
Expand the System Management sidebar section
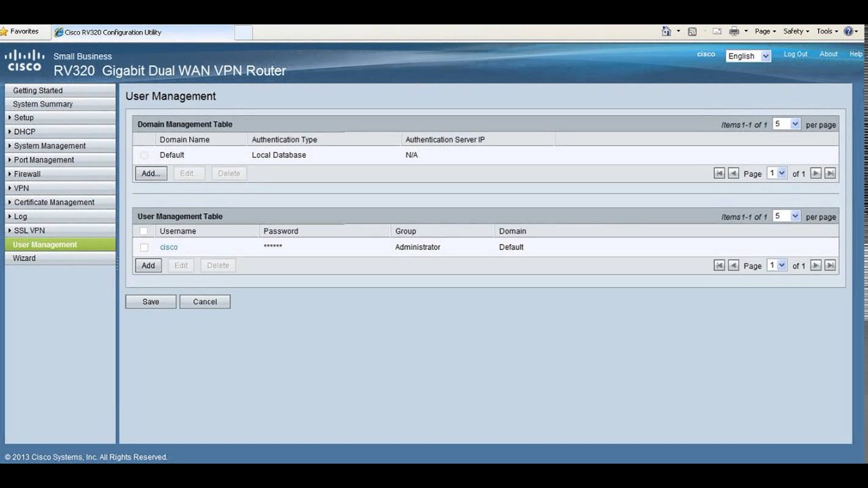(x=60, y=146)
